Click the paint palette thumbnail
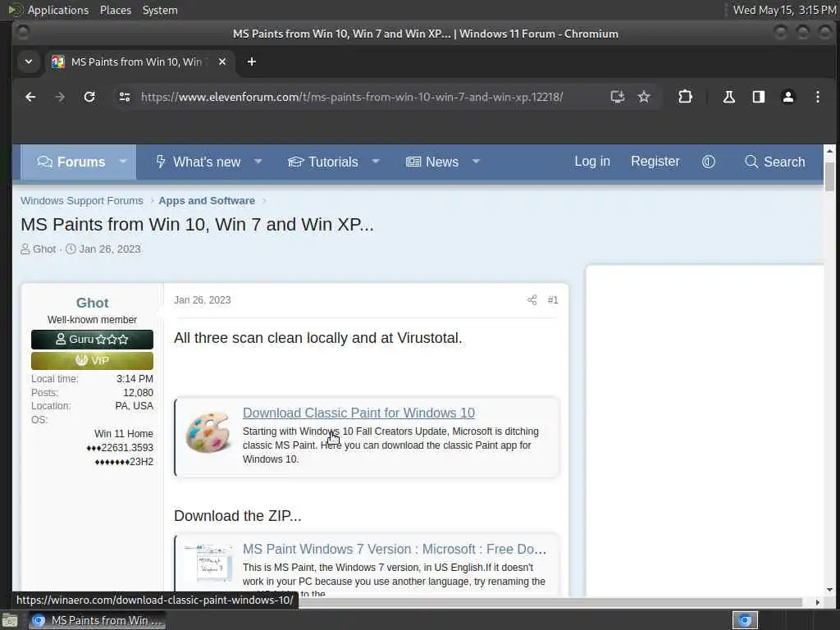840x630 pixels. pyautogui.click(x=208, y=431)
